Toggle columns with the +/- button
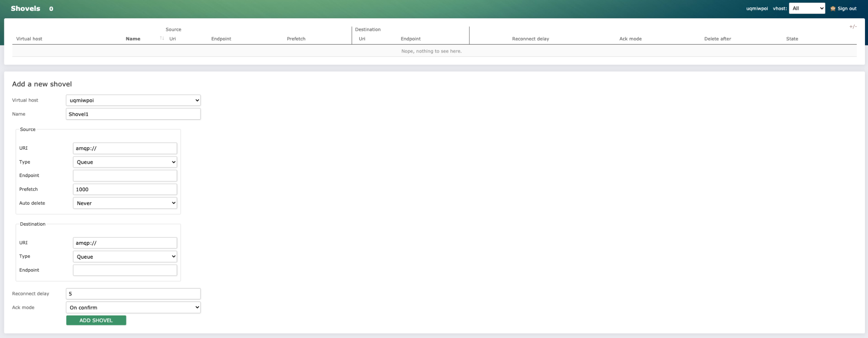 click(x=853, y=27)
